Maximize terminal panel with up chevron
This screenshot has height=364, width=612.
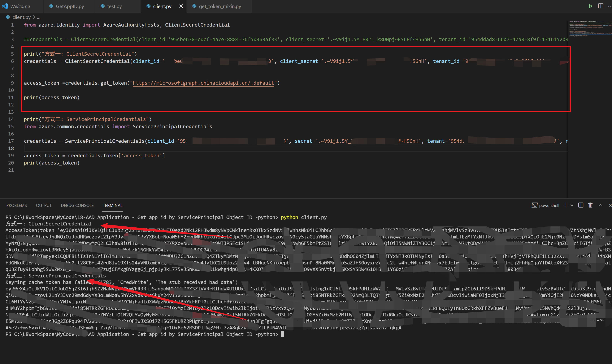point(601,205)
